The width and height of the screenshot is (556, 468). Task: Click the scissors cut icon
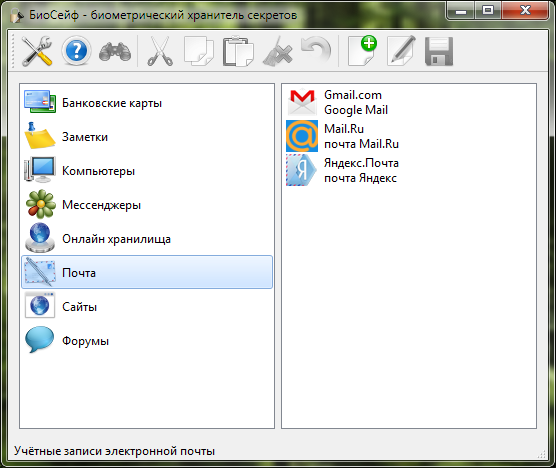click(x=160, y=51)
